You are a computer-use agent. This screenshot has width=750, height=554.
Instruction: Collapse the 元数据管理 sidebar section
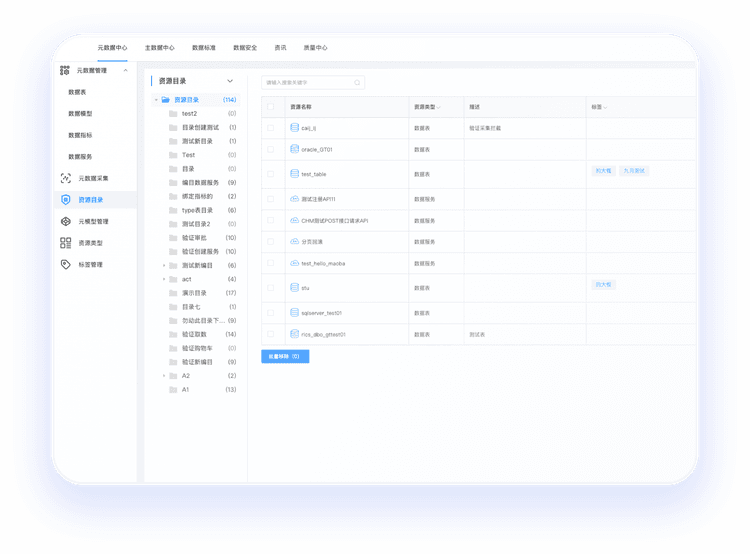click(x=125, y=71)
